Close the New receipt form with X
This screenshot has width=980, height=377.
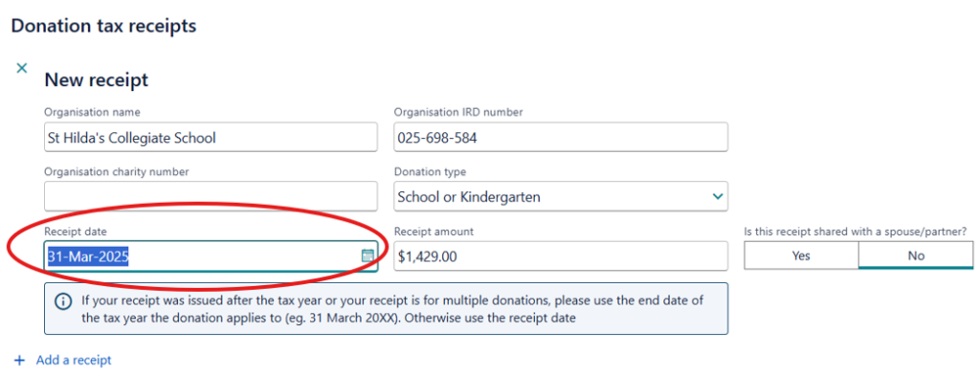(22, 68)
